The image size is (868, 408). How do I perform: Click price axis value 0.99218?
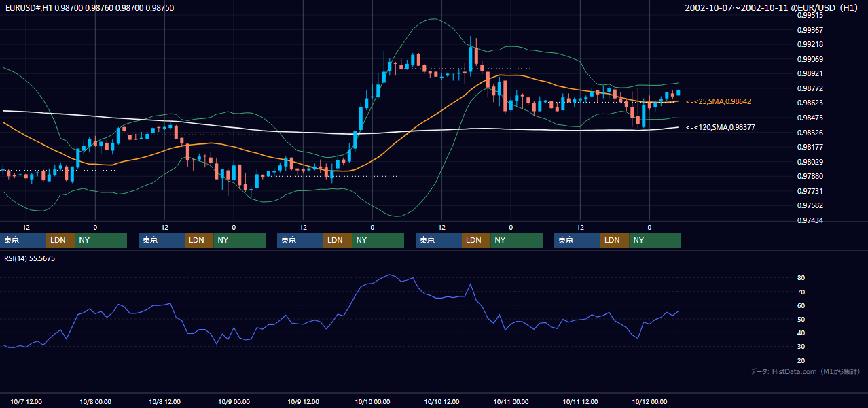810,44
